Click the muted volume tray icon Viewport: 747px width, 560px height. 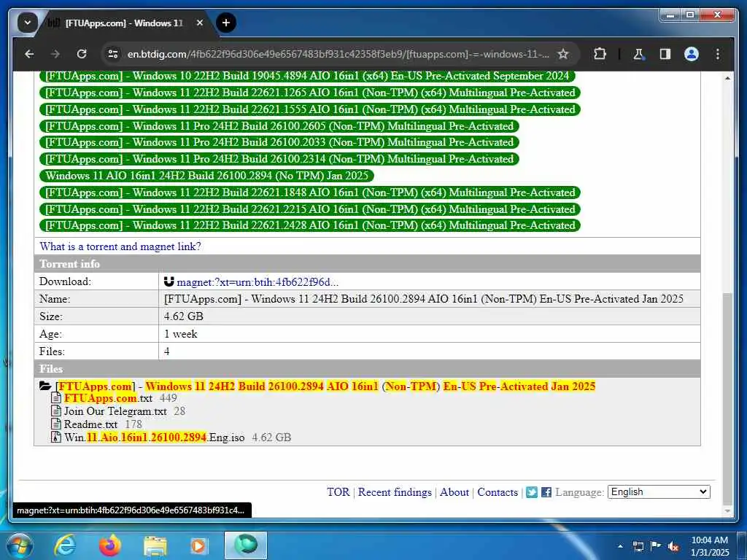(x=673, y=546)
